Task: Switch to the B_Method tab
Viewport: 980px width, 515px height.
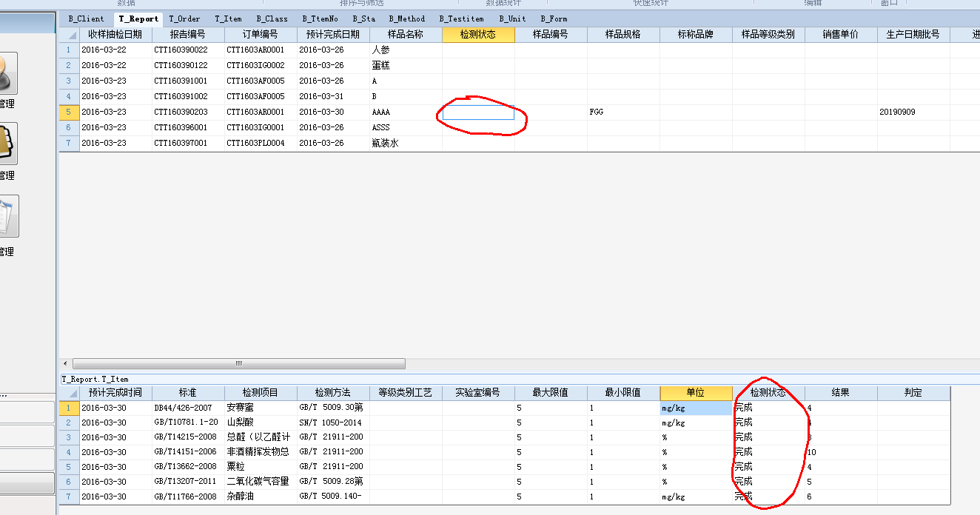Action: tap(406, 18)
